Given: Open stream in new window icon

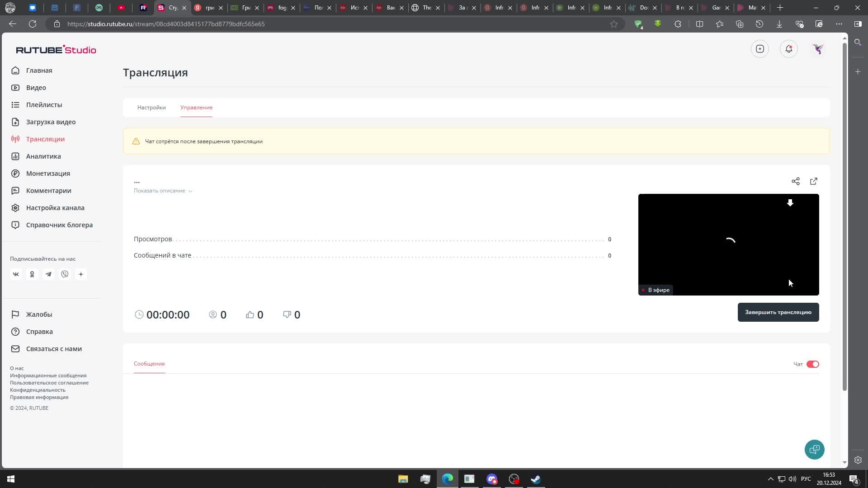Looking at the screenshot, I should point(814,181).
